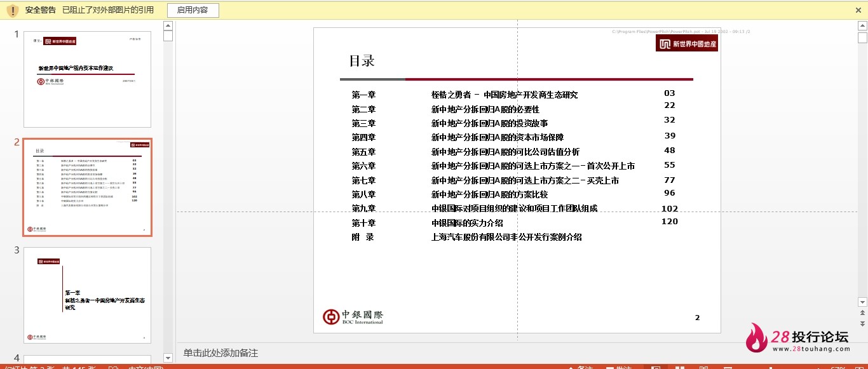This screenshot has height=369, width=868.
Task: Click the PowerPitch file path text atop the slide
Action: pos(681,31)
